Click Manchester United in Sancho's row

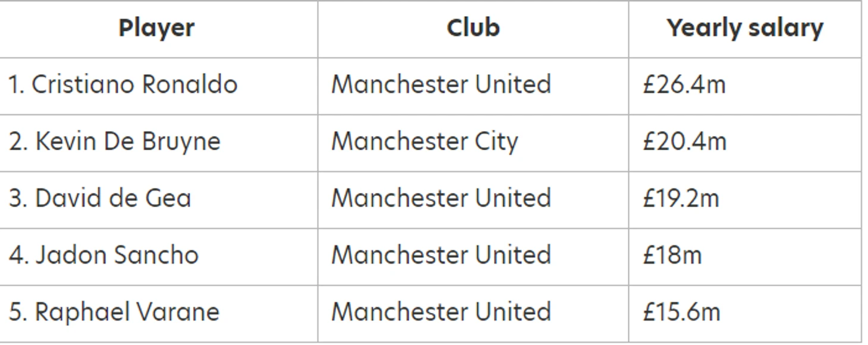[x=441, y=255]
